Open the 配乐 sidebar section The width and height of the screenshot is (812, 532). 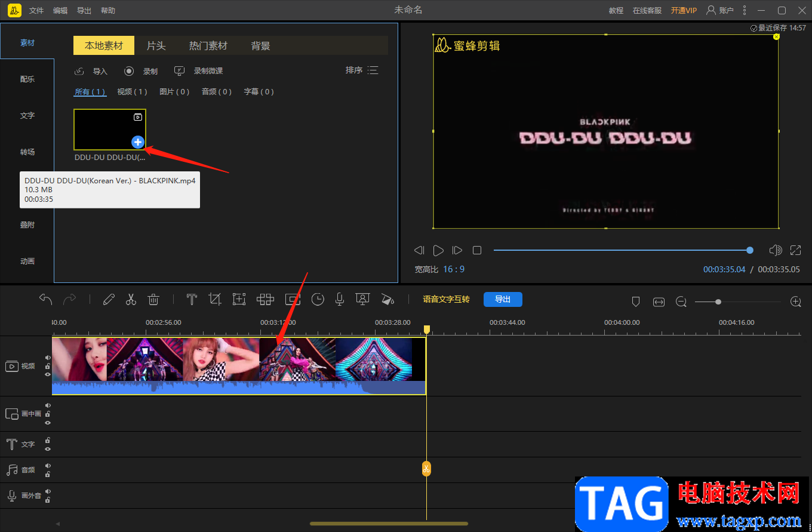pos(27,79)
